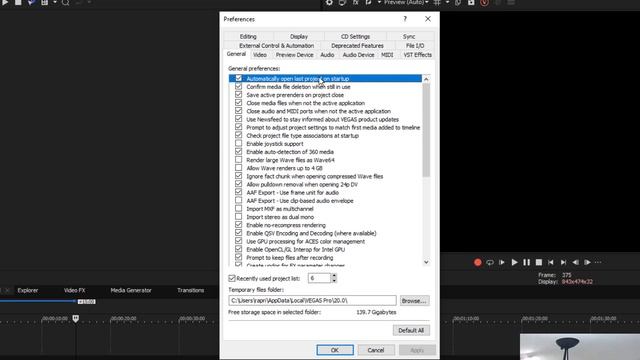Viewport: 640px width, 360px height.
Task: Click the timeline playhead marker
Action: point(76,318)
